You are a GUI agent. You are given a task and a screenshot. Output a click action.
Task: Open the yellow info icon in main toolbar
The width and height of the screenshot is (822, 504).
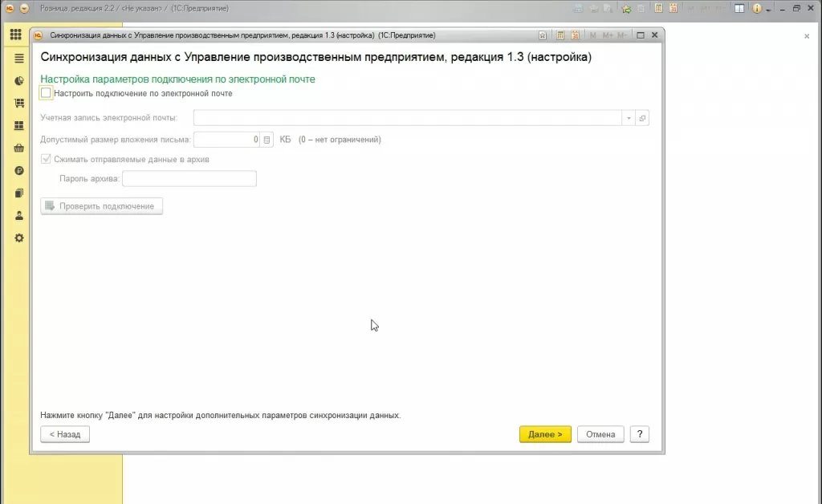click(x=756, y=8)
